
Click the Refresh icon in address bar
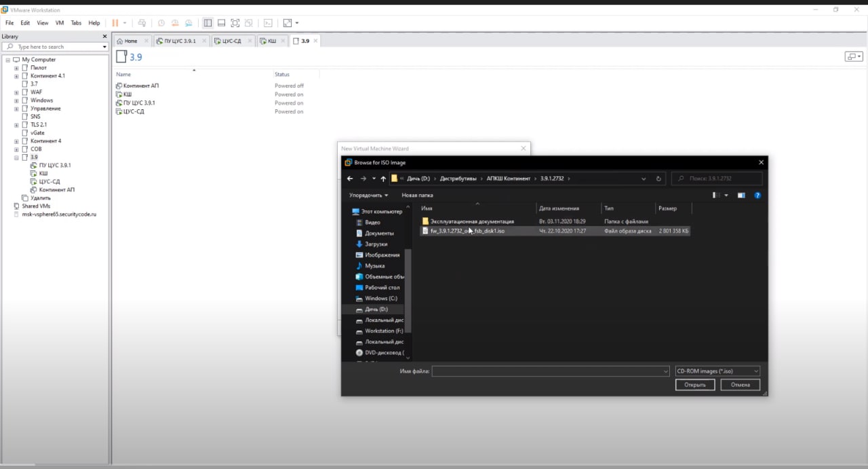click(658, 179)
